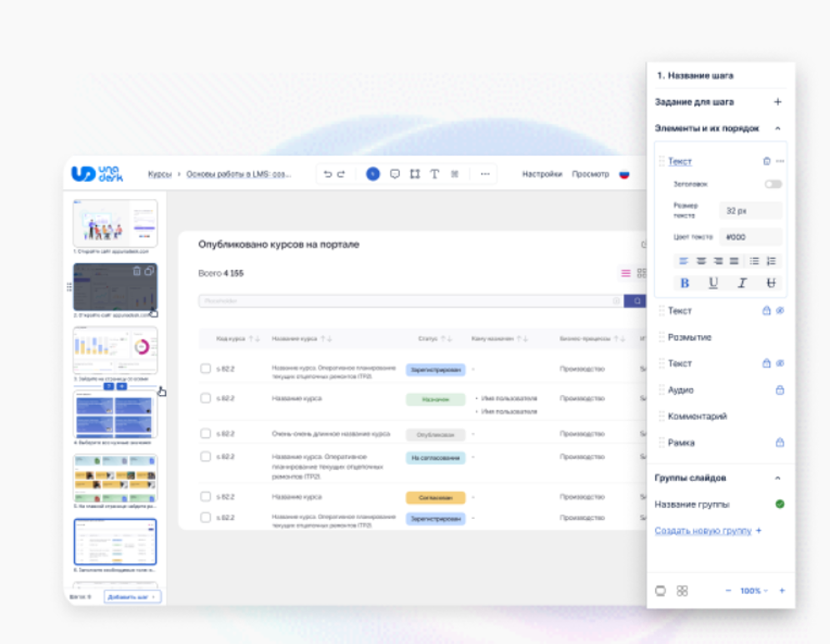Viewport: 830px width, 644px height.
Task: Open the Настройки menu
Action: pyautogui.click(x=542, y=174)
